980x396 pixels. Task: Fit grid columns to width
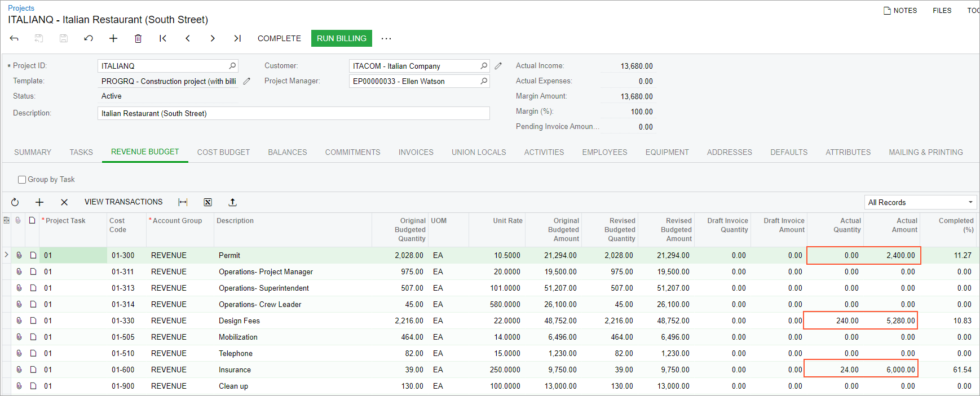[183, 202]
